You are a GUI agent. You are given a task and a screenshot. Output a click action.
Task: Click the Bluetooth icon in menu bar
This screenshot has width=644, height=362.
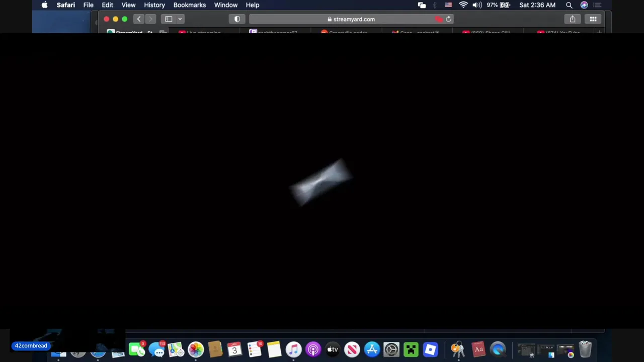(x=435, y=5)
